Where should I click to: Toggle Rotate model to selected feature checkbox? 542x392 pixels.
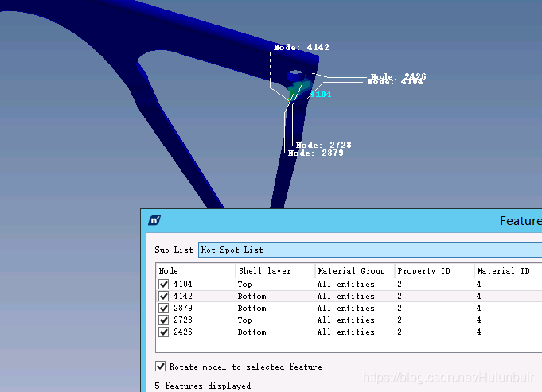161,366
